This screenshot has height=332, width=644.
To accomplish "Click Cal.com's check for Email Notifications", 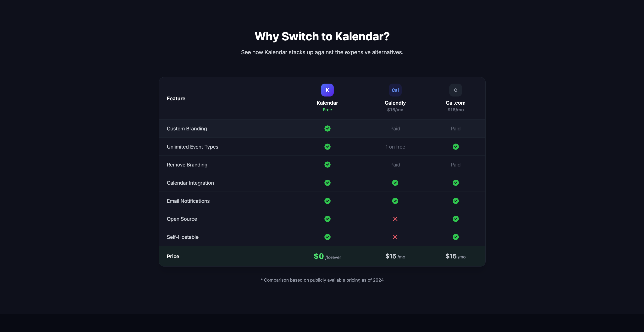I will pyautogui.click(x=455, y=201).
